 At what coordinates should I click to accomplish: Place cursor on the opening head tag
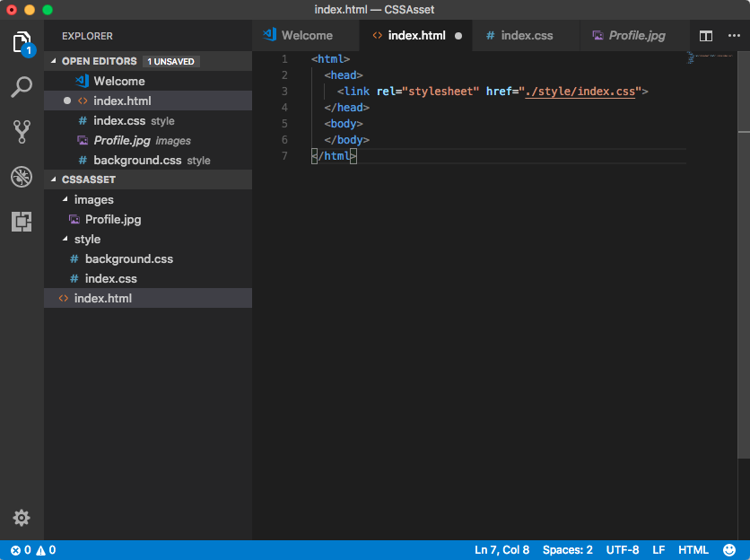pyautogui.click(x=344, y=75)
